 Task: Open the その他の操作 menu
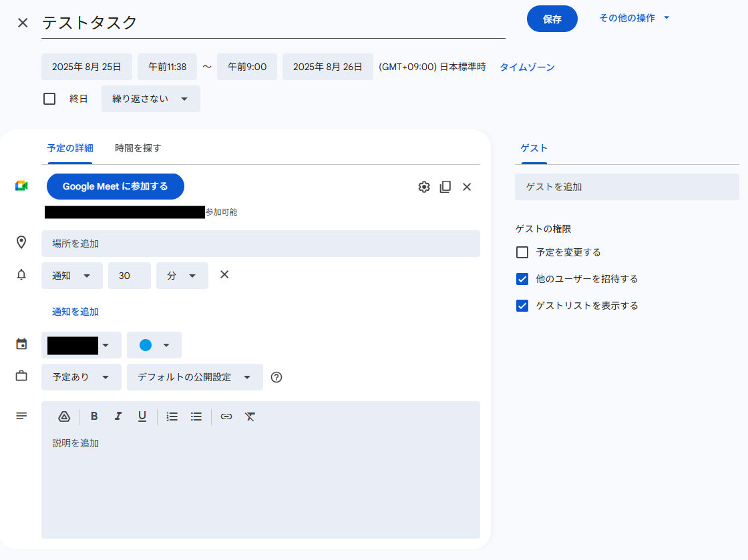click(x=634, y=18)
